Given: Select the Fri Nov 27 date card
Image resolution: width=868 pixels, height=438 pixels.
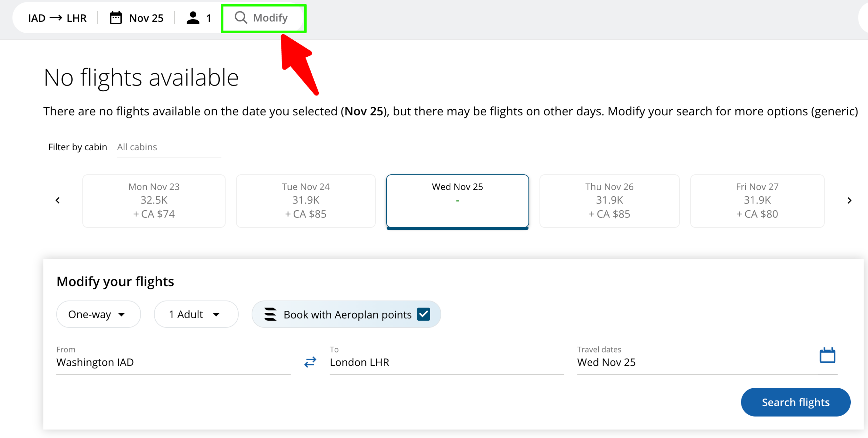Looking at the screenshot, I should coord(757,201).
